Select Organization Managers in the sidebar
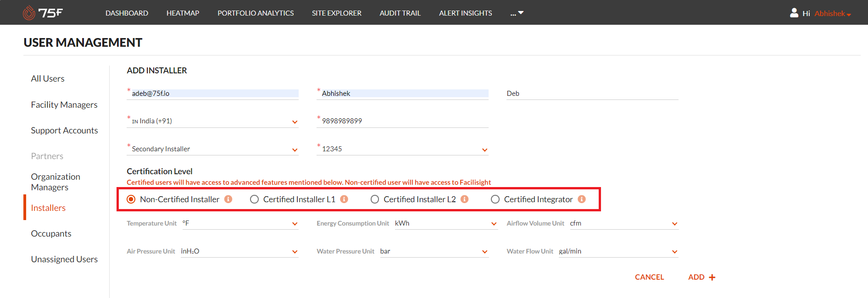The height and width of the screenshot is (298, 868). pyautogui.click(x=56, y=182)
